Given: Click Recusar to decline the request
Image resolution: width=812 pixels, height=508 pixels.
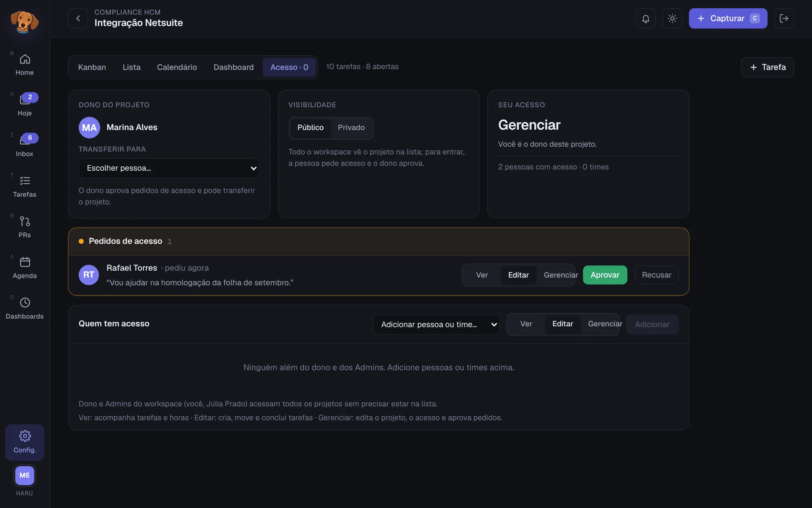Looking at the screenshot, I should [657, 275].
